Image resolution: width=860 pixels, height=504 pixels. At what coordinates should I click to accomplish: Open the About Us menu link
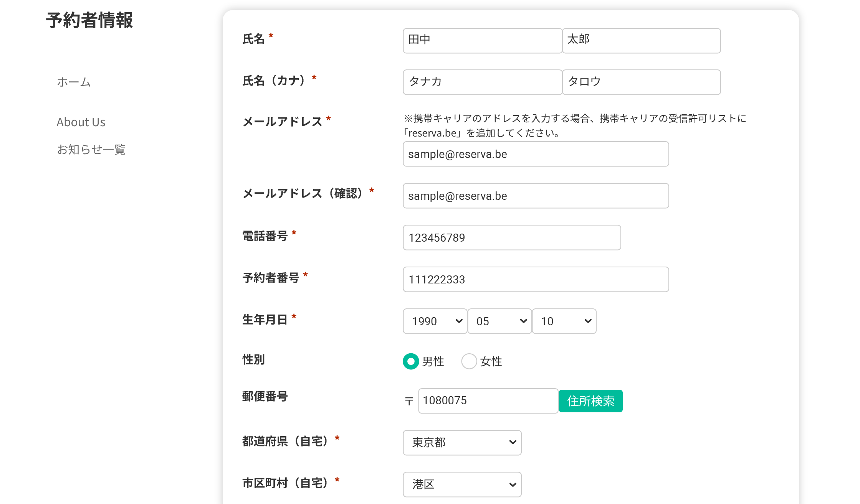(81, 122)
